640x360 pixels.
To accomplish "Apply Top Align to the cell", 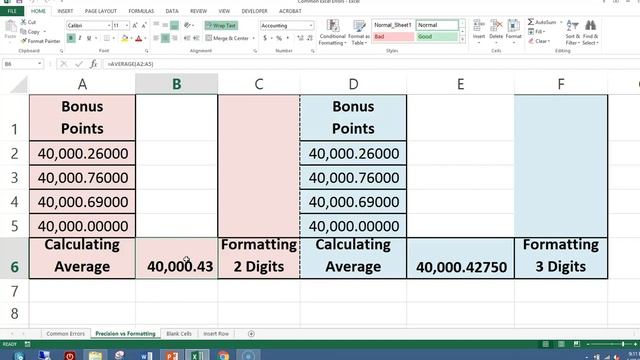I will 156,25.
